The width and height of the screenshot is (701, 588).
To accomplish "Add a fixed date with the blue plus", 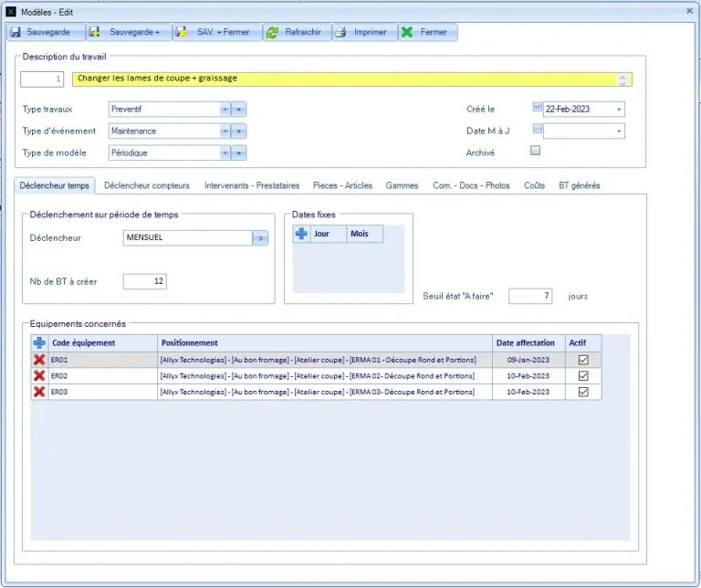I will click(x=301, y=234).
